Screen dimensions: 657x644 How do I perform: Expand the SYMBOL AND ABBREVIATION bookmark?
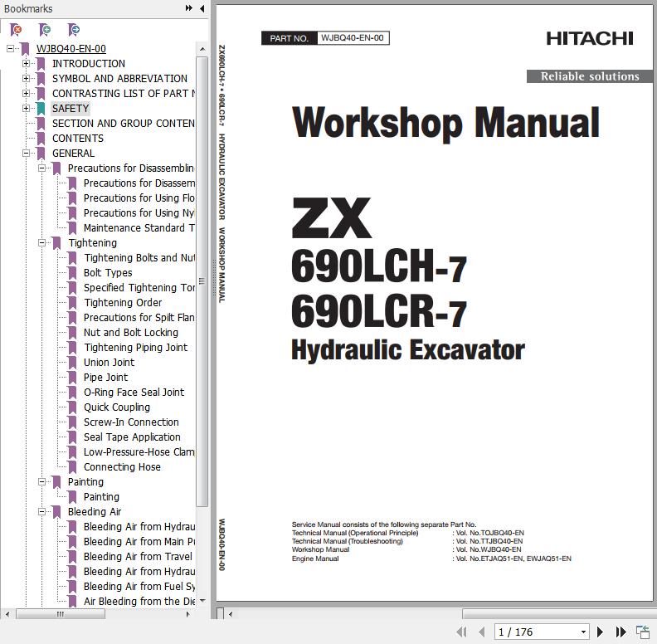tap(26, 78)
